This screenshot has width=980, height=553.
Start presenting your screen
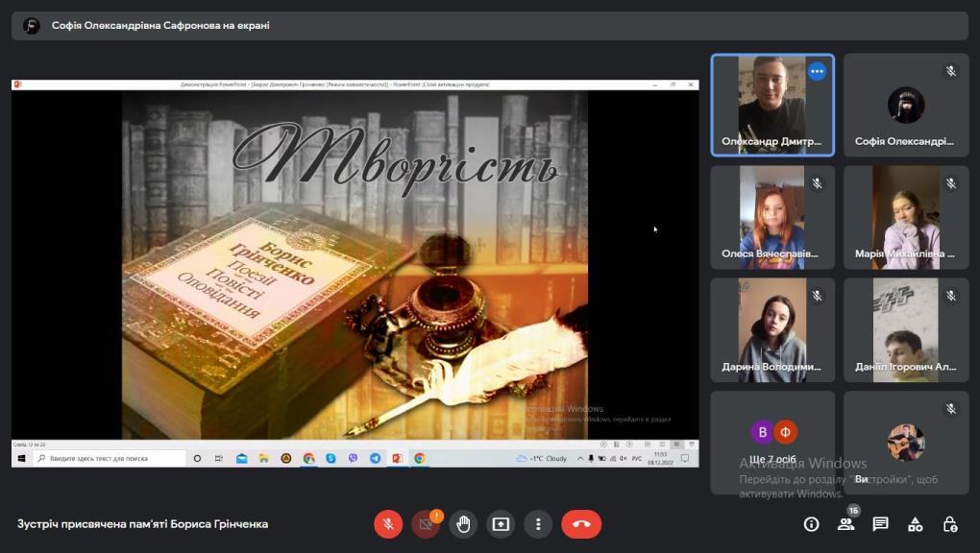coord(501,524)
